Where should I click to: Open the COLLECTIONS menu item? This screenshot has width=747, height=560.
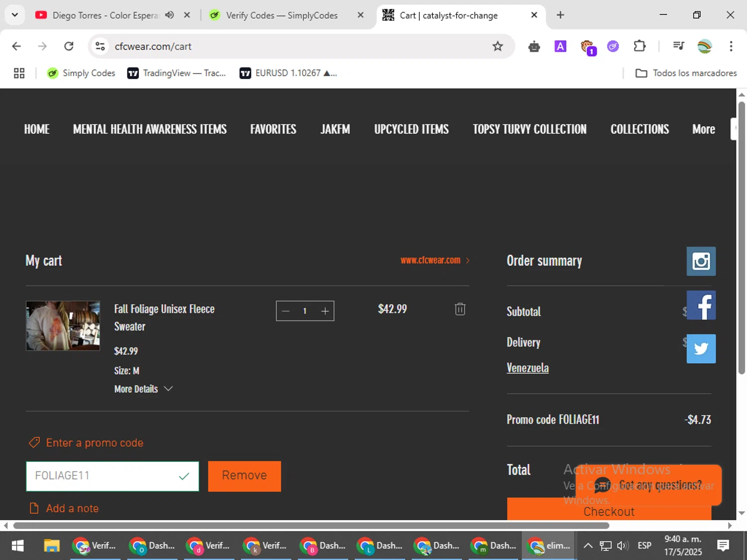639,129
